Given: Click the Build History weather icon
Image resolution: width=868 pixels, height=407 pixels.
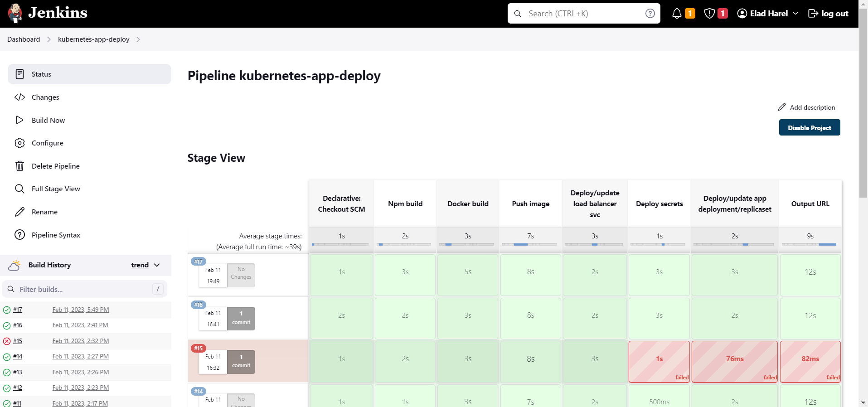Looking at the screenshot, I should pyautogui.click(x=15, y=265).
